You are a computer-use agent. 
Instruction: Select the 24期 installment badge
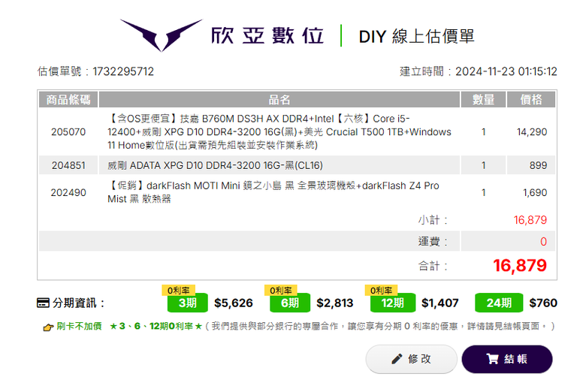pyautogui.click(x=499, y=303)
